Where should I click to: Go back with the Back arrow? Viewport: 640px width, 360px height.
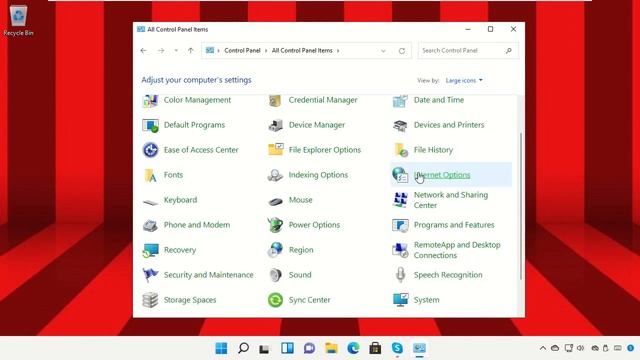click(143, 51)
